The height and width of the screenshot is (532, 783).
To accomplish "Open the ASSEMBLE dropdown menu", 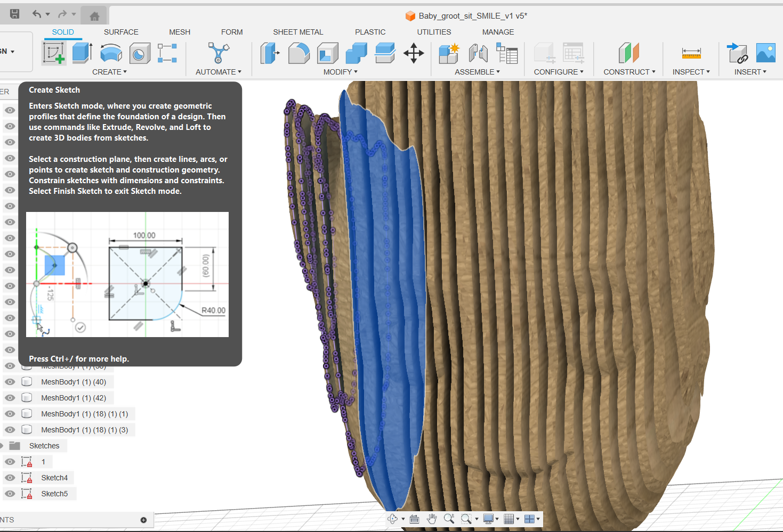I will pos(477,72).
